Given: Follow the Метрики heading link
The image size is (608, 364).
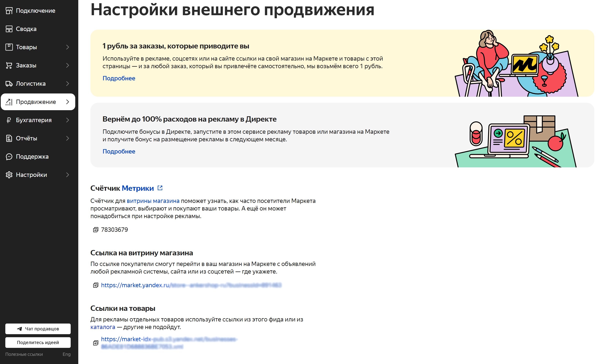Looking at the screenshot, I should pyautogui.click(x=138, y=188).
